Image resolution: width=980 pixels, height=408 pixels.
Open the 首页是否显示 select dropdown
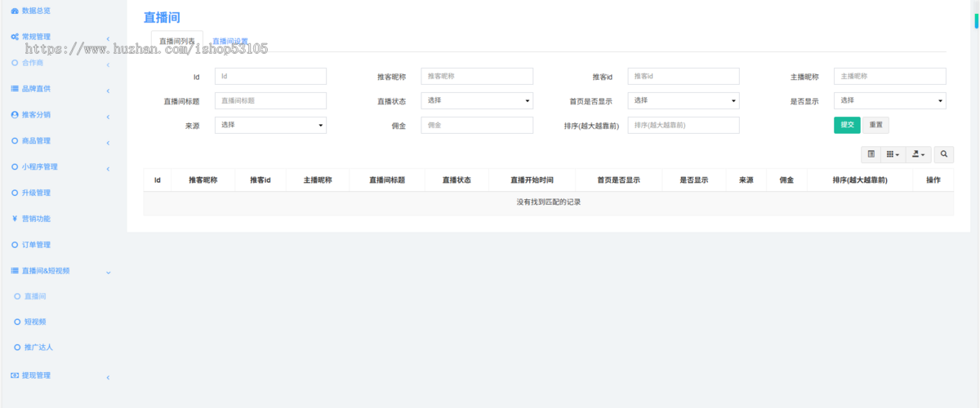[684, 100]
